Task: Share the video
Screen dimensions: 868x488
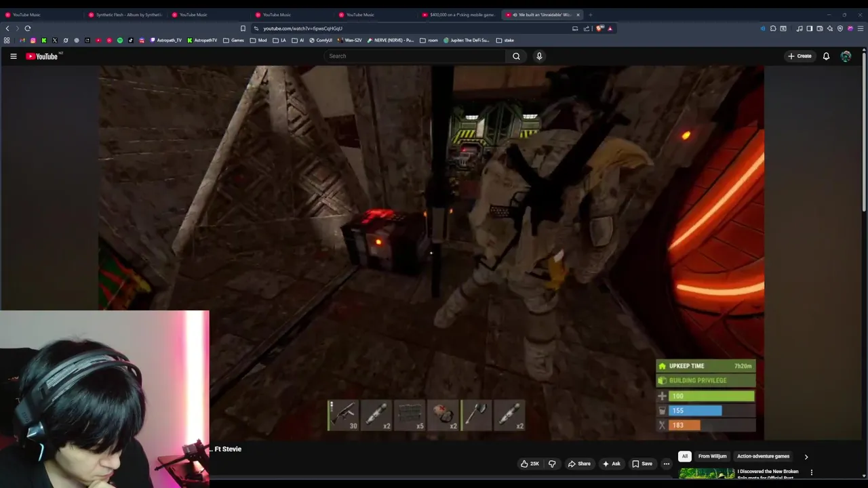Action: [579, 464]
